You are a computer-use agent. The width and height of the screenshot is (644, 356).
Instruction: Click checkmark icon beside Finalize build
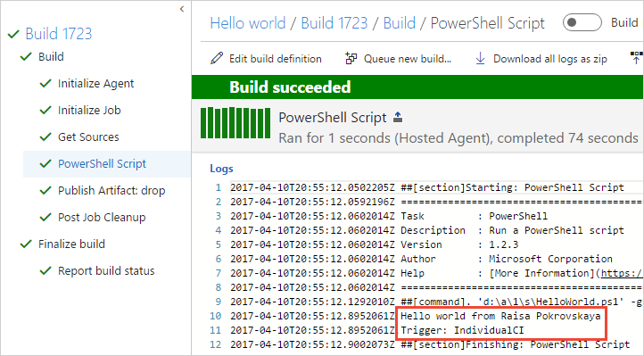(26, 244)
